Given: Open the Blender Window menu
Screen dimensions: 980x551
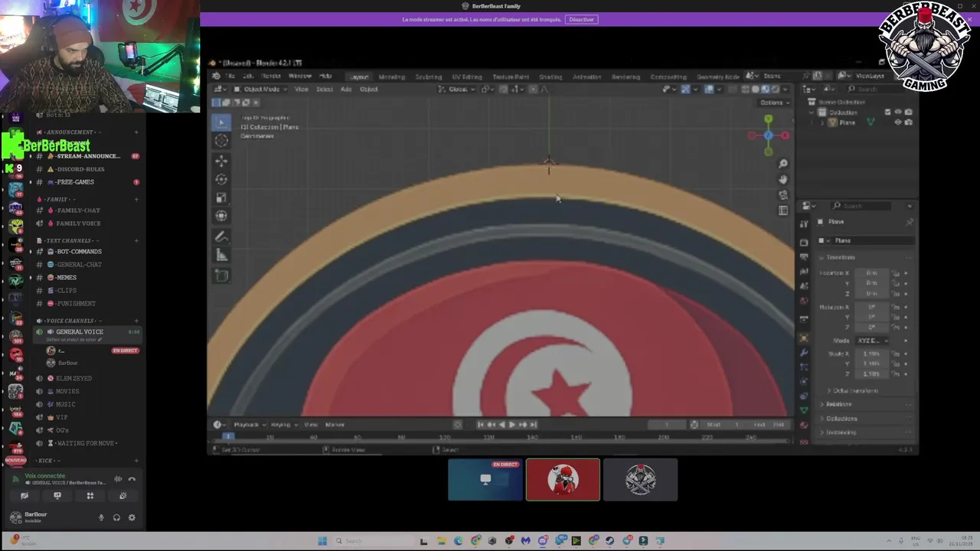Looking at the screenshot, I should [x=299, y=77].
